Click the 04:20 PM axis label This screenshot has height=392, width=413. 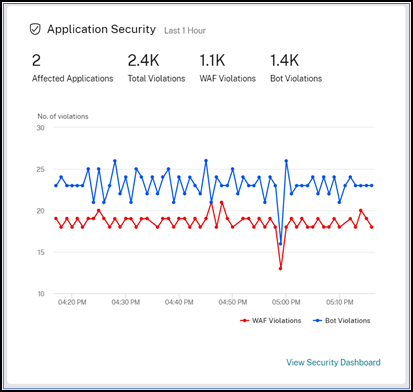coord(72,302)
